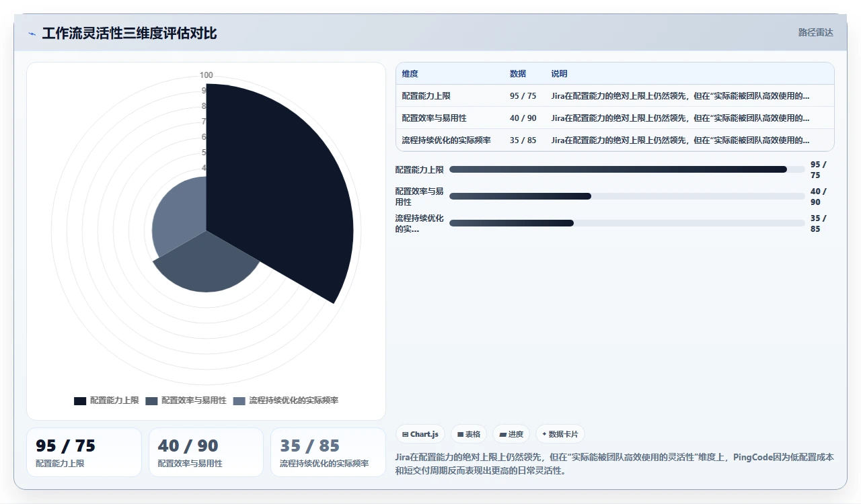This screenshot has height=504, width=861.
Task: Click the icon inside the Chart.js tag
Action: coord(405,434)
